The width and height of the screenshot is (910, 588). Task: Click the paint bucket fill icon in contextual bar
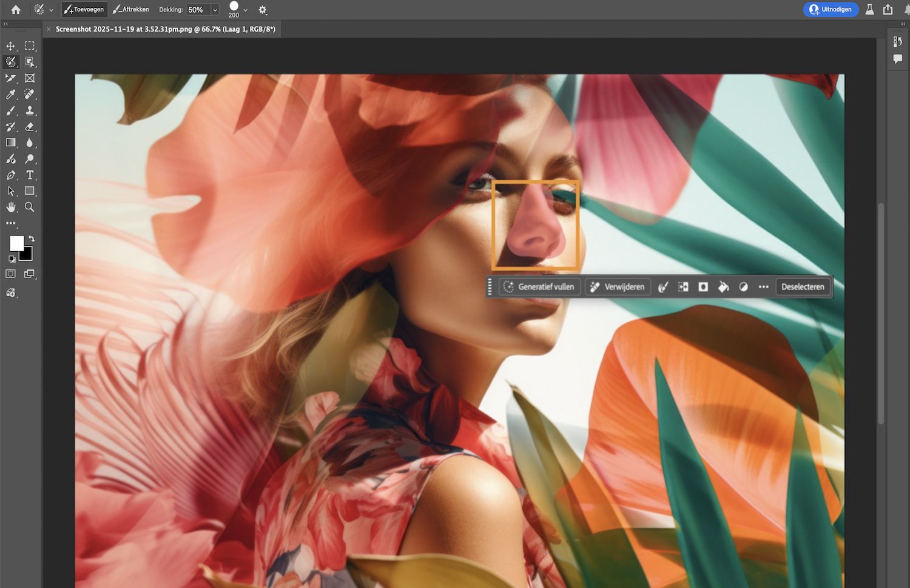coord(723,287)
